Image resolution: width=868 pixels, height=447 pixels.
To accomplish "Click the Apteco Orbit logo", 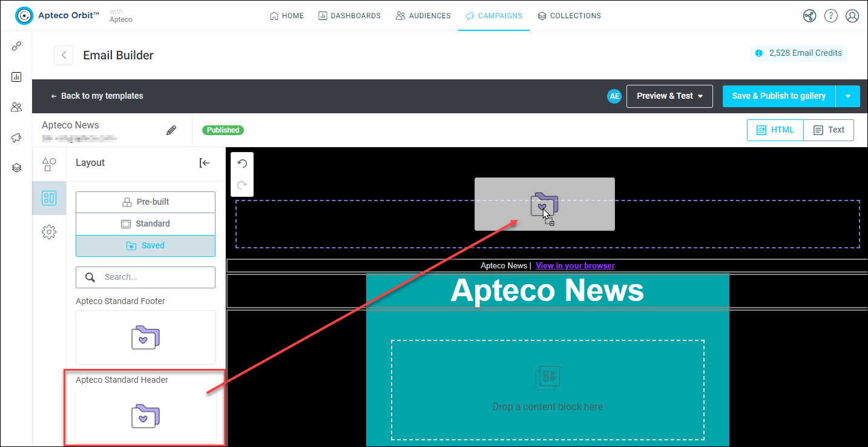I will 58,16.
